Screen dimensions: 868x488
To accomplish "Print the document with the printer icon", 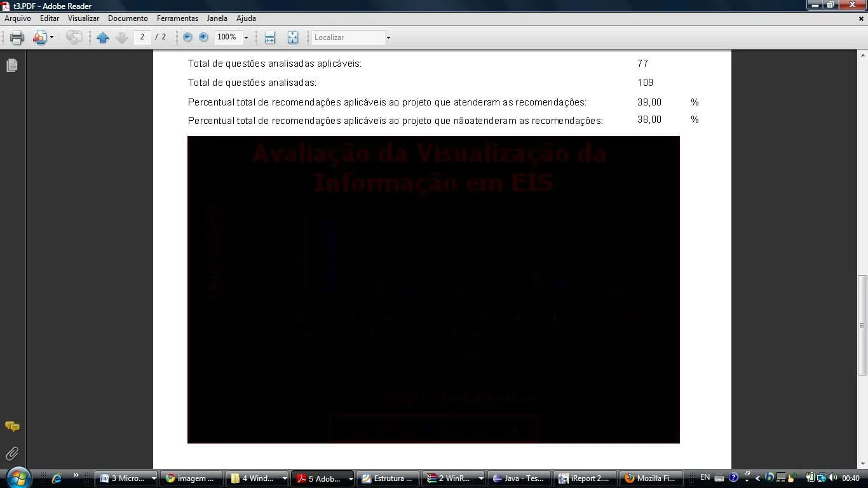I will click(17, 37).
